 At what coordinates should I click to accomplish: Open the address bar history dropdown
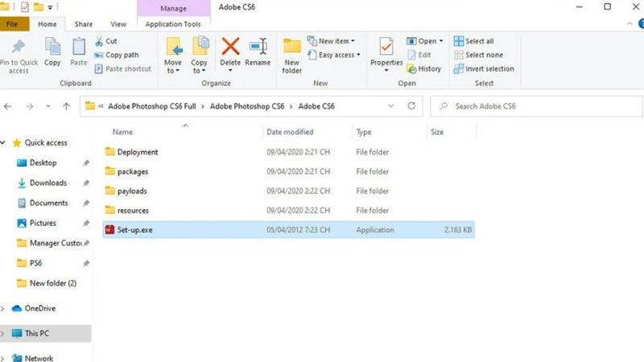tap(391, 106)
